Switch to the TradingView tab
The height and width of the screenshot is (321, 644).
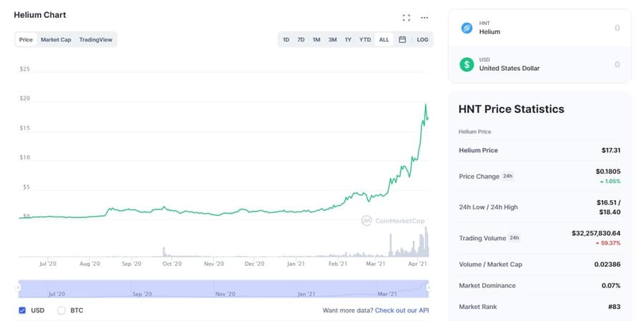tap(95, 39)
